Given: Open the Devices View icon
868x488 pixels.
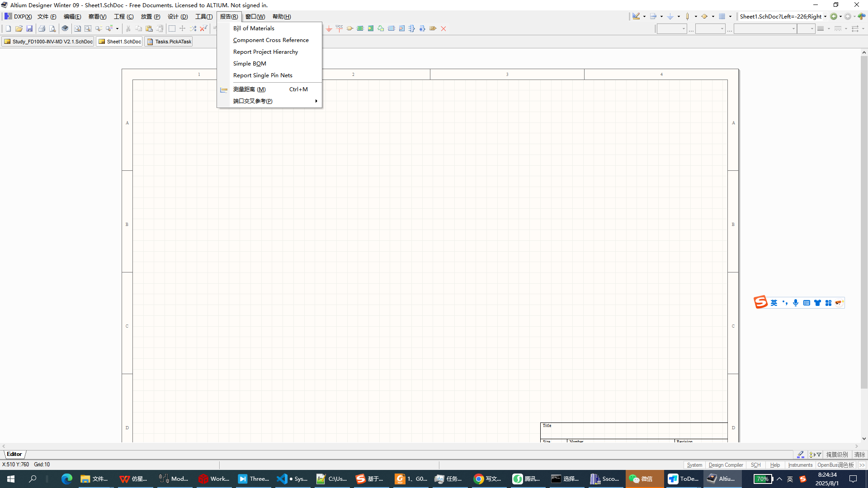Looking at the screenshot, I should 65,28.
